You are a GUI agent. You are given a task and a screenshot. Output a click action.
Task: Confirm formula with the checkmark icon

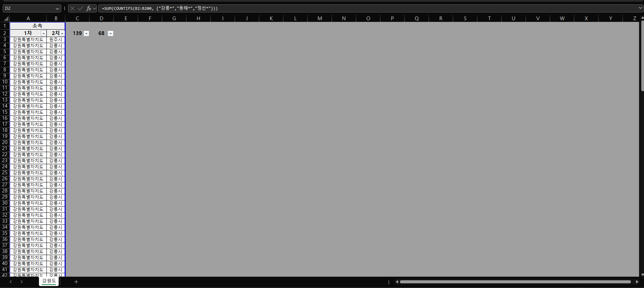pos(80,8)
